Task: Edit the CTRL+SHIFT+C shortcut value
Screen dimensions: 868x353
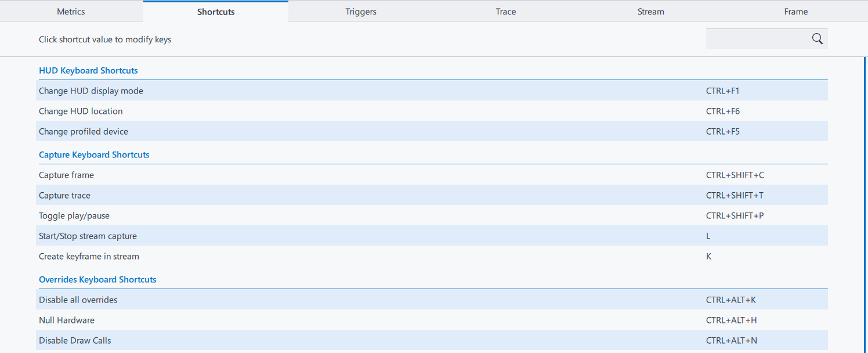Action: (735, 175)
